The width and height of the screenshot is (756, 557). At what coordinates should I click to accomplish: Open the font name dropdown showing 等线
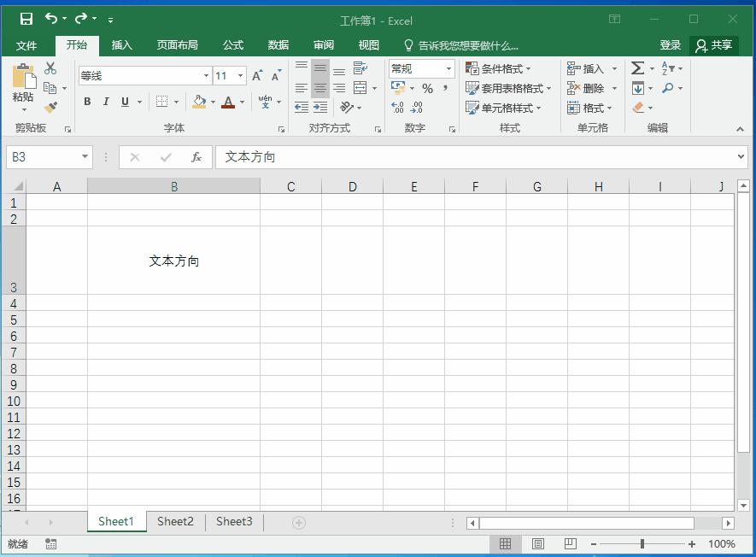[204, 75]
